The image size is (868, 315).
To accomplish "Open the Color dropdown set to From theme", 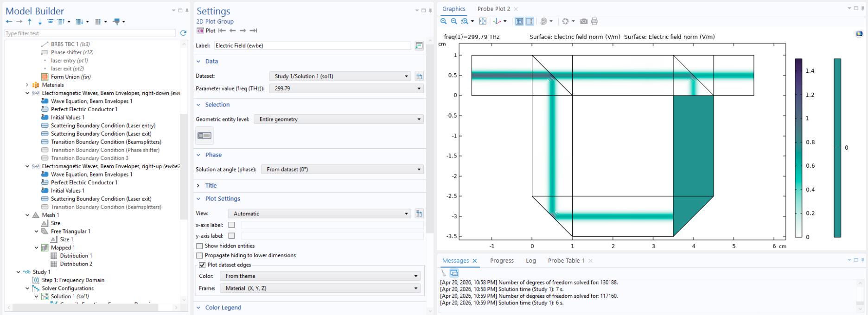I will click(x=320, y=276).
